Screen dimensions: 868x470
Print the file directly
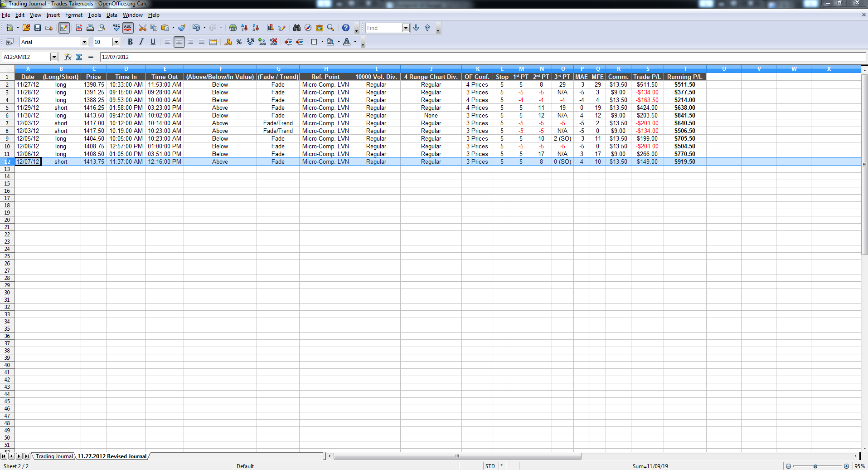click(x=90, y=28)
